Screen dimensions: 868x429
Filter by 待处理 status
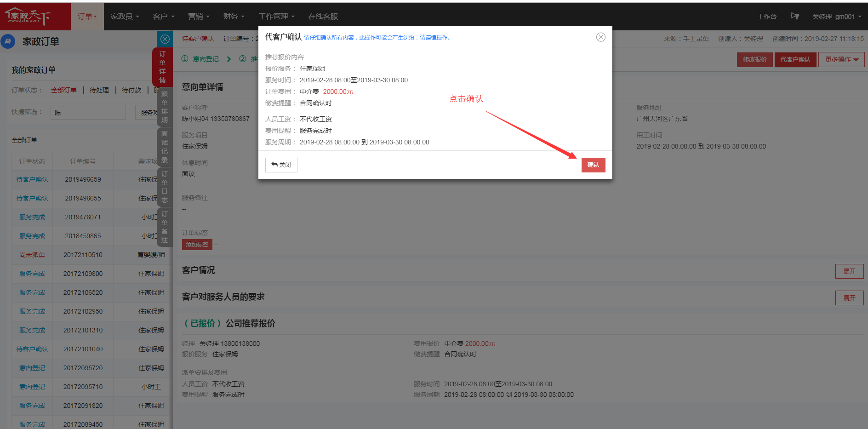tap(99, 90)
